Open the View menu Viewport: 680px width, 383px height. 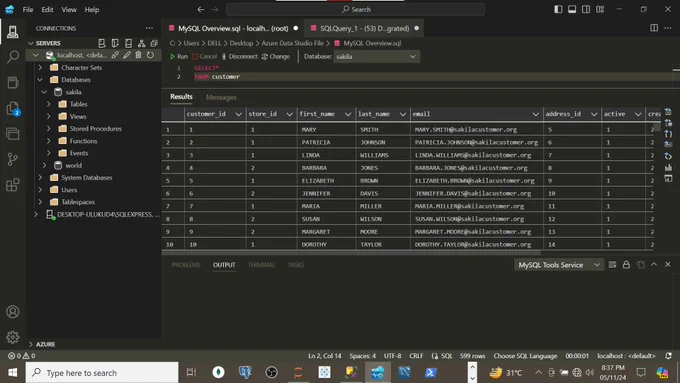(69, 10)
